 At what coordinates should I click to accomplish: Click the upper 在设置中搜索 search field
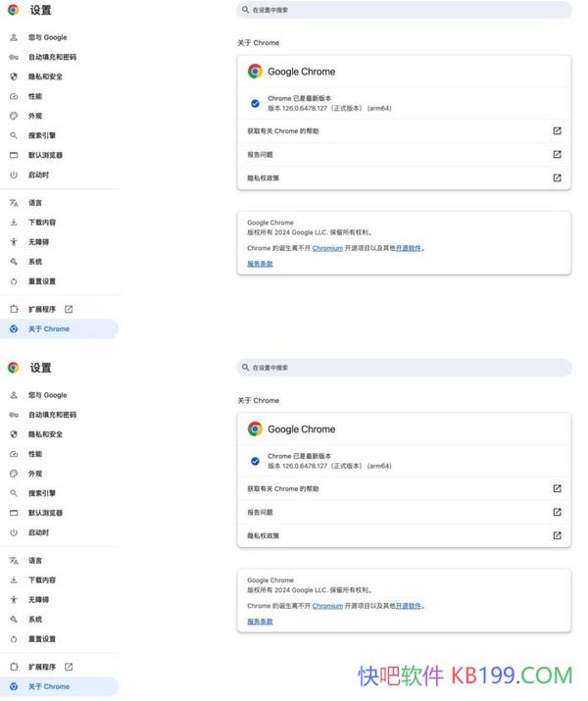point(404,10)
